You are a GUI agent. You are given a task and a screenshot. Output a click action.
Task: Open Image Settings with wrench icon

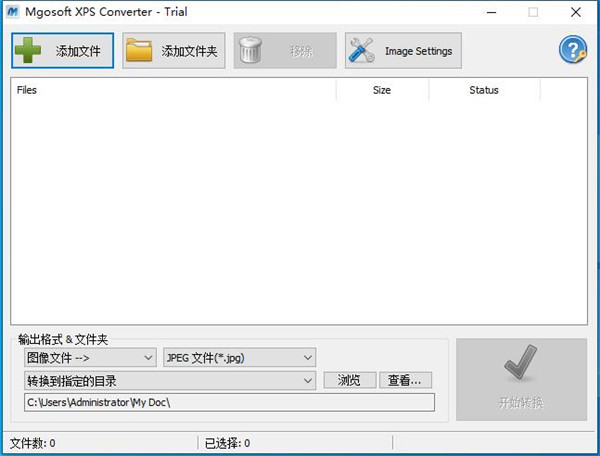coord(403,50)
